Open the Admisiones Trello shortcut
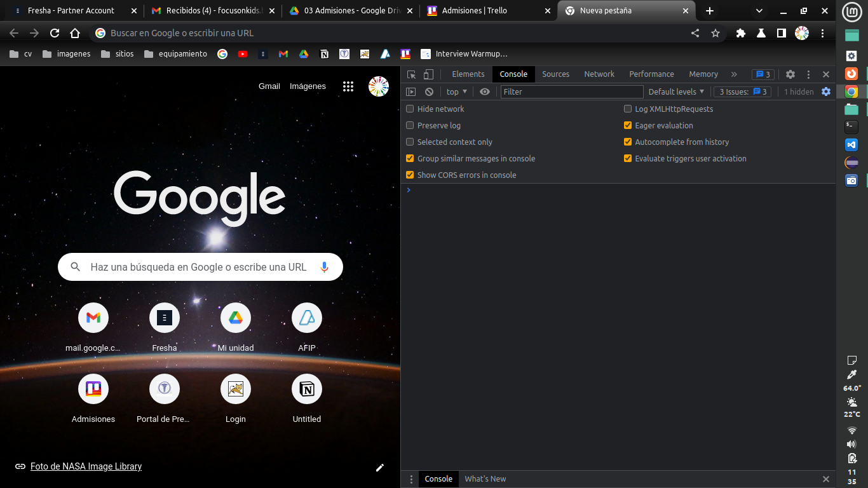The width and height of the screenshot is (868, 488). [x=93, y=399]
